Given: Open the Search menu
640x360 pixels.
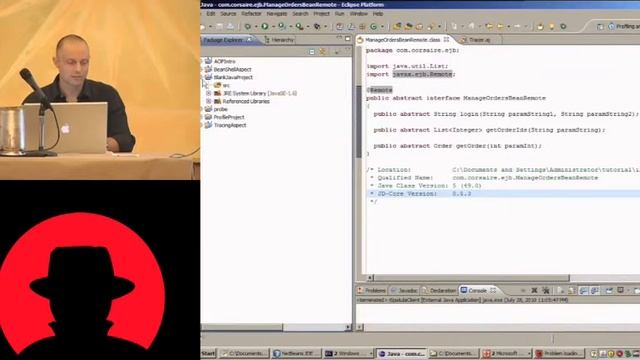Looking at the screenshot, I should [300, 13].
